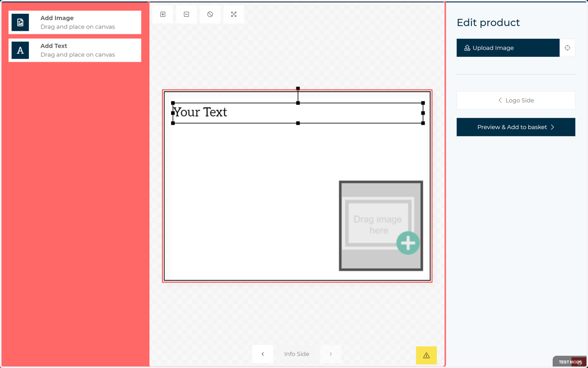Image resolution: width=588 pixels, height=368 pixels.
Task: Click the Add Text letter A icon
Action: tap(20, 50)
